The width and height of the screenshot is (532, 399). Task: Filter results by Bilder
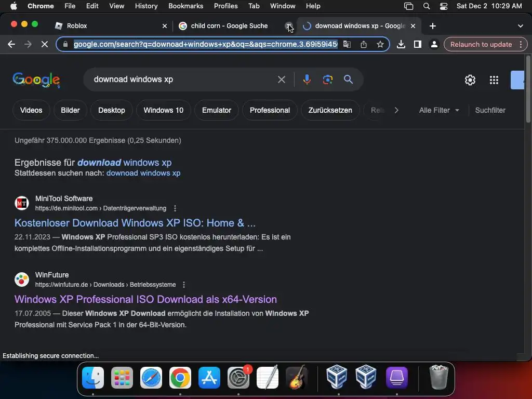click(x=70, y=110)
